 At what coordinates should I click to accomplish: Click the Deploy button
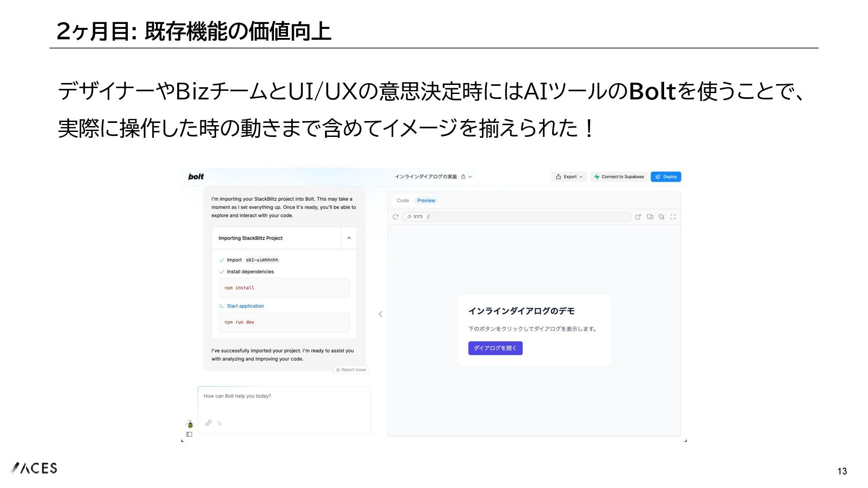pos(666,177)
